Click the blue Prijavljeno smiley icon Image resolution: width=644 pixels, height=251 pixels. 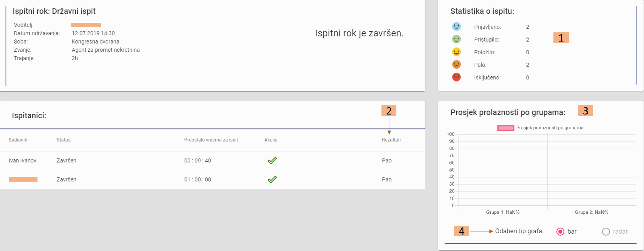pos(456,27)
